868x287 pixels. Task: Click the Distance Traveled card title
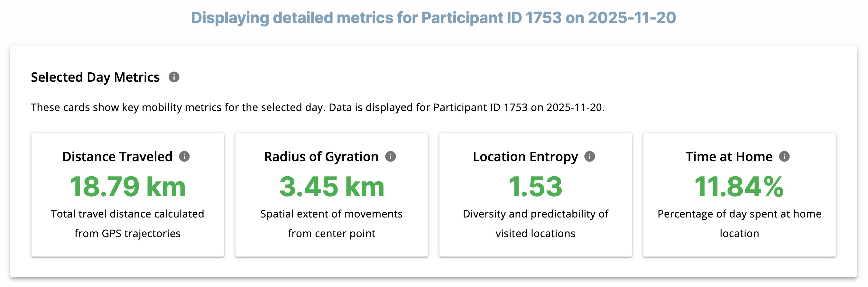pos(117,157)
